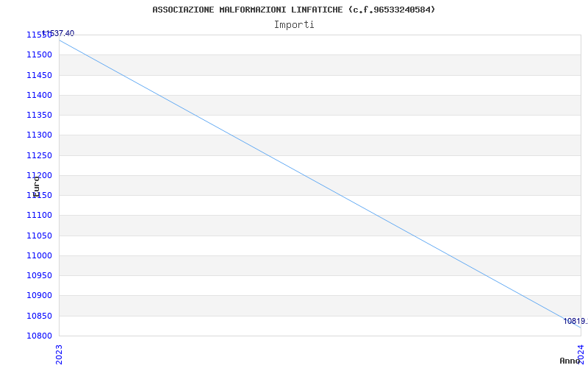Click the 10950 y-axis tick label

click(x=39, y=275)
